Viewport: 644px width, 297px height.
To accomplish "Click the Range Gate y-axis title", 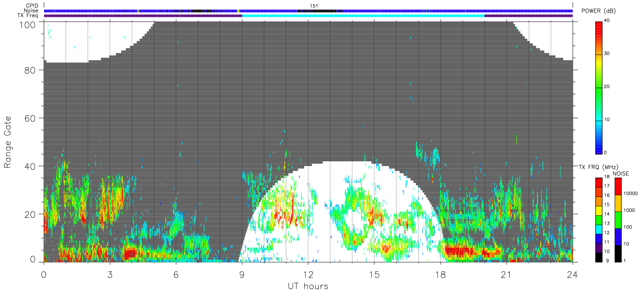I will pos(8,142).
